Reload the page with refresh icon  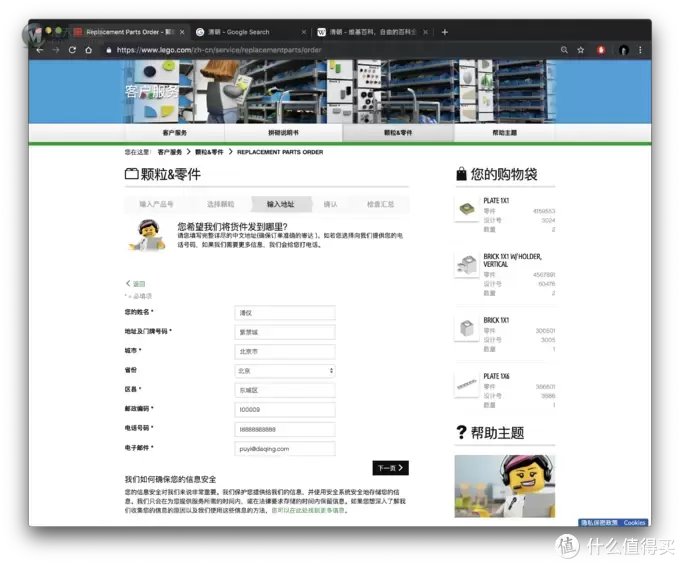pyautogui.click(x=72, y=50)
